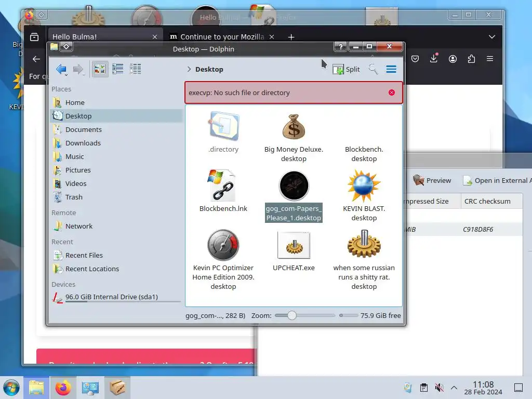The height and width of the screenshot is (399, 532).
Task: Open file manager from taskbar
Action: pyautogui.click(x=36, y=388)
